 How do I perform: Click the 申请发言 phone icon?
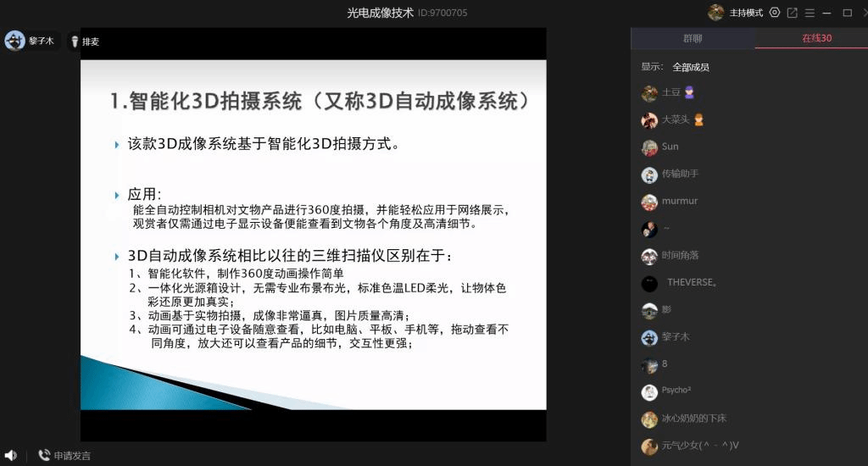pos(44,455)
